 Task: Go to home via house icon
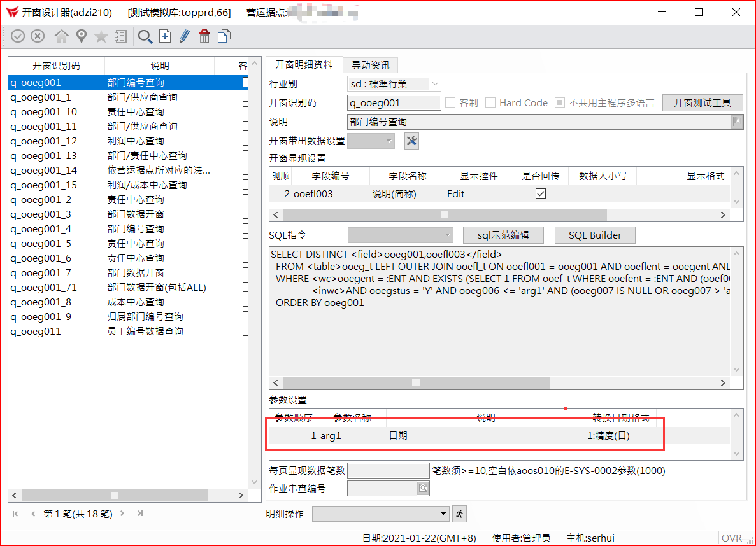click(61, 36)
